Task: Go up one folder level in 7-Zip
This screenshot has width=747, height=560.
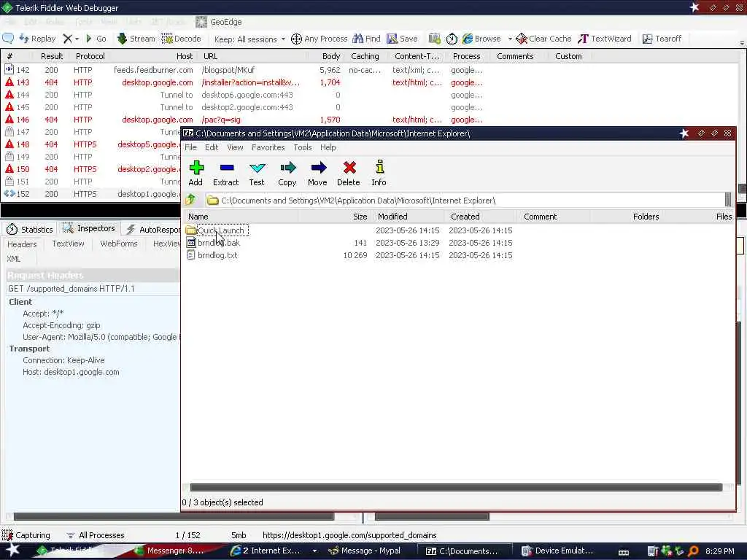Action: click(191, 200)
